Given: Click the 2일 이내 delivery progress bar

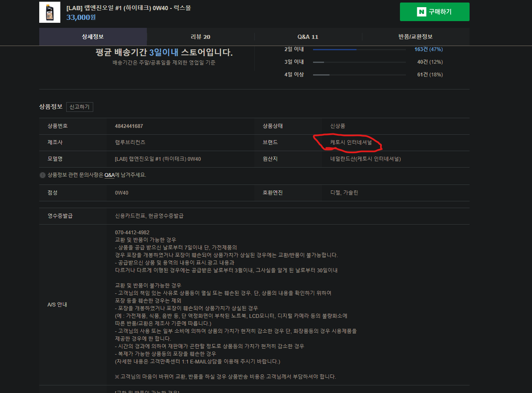Looking at the screenshot, I should click(359, 49).
